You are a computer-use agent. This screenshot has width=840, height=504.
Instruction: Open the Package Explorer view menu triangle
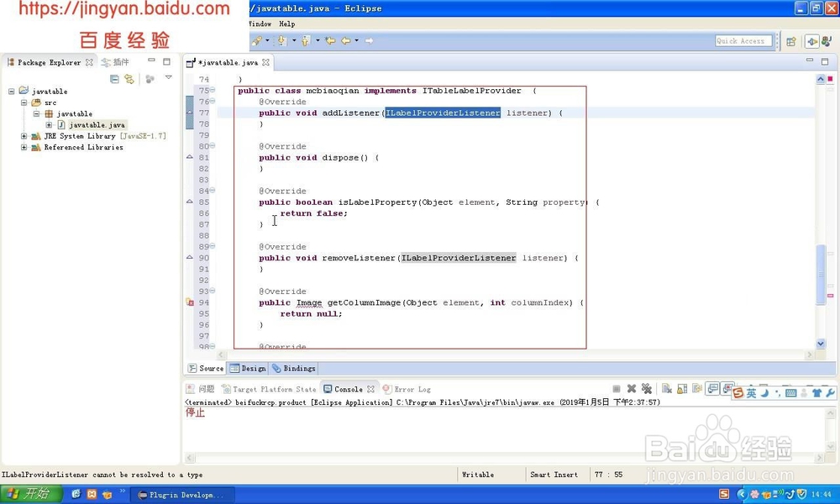click(x=169, y=77)
